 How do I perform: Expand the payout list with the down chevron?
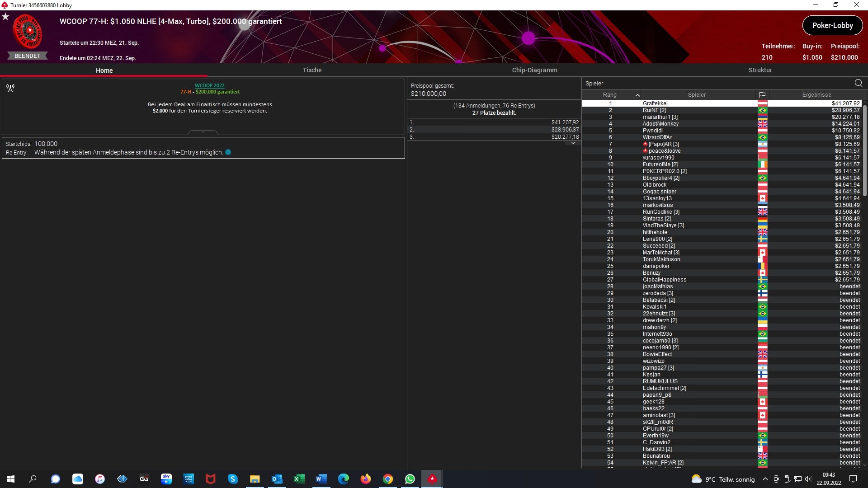point(573,143)
